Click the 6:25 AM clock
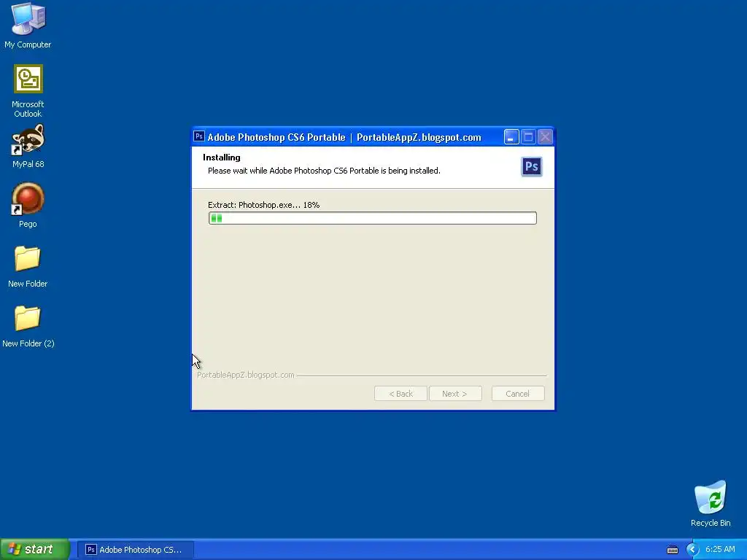Viewport: 747px width, 560px height. point(720,550)
